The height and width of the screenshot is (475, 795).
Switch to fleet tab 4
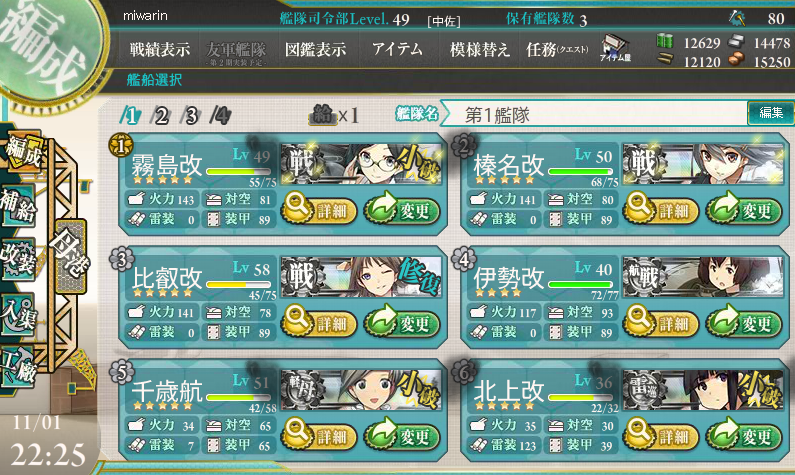pos(221,116)
